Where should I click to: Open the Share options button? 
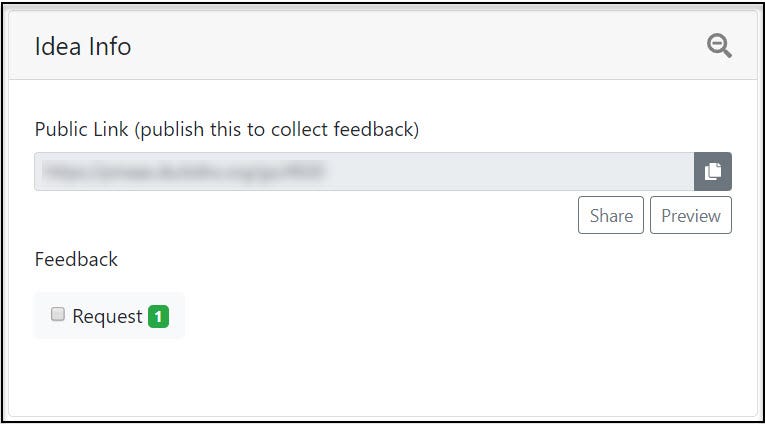tap(611, 215)
